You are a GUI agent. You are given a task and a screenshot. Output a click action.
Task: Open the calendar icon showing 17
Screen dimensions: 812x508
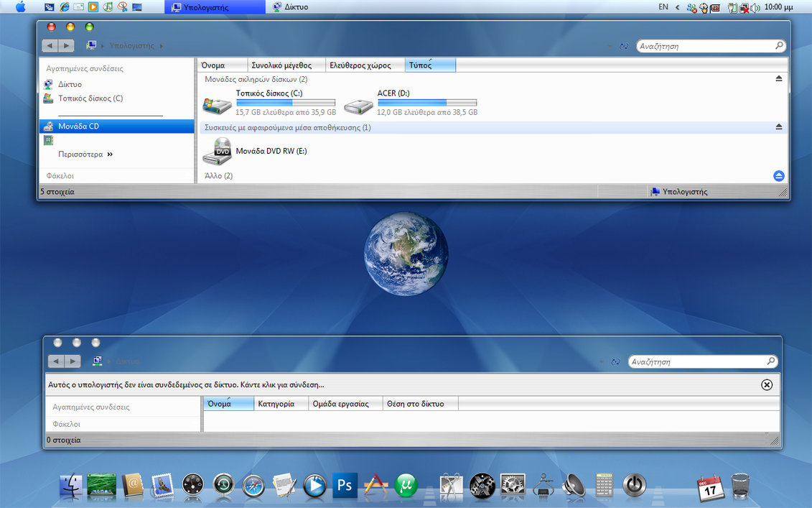point(710,487)
